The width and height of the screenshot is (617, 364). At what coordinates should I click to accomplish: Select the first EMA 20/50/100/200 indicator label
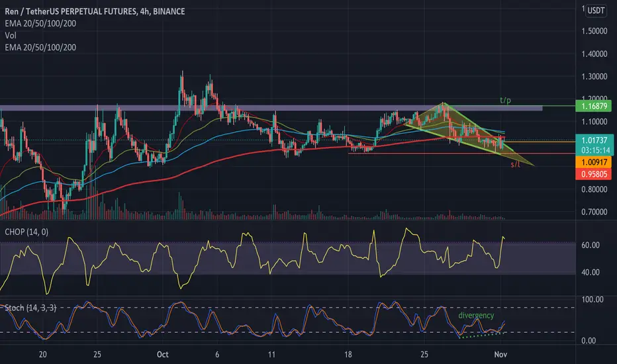(x=40, y=24)
